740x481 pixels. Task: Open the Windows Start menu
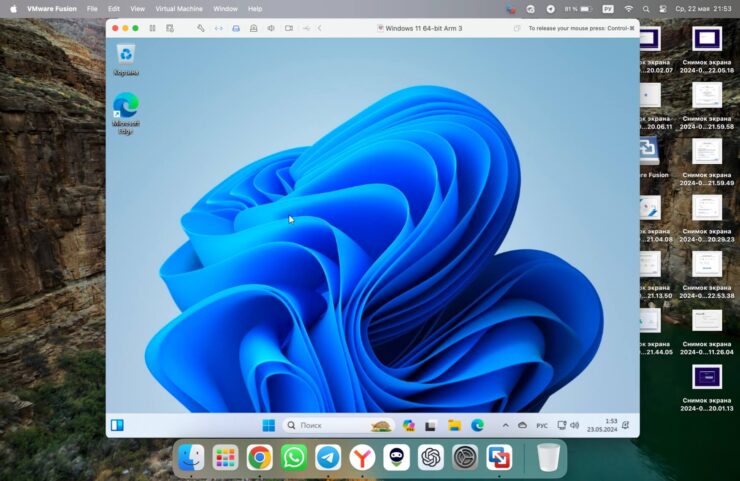pyautogui.click(x=269, y=425)
